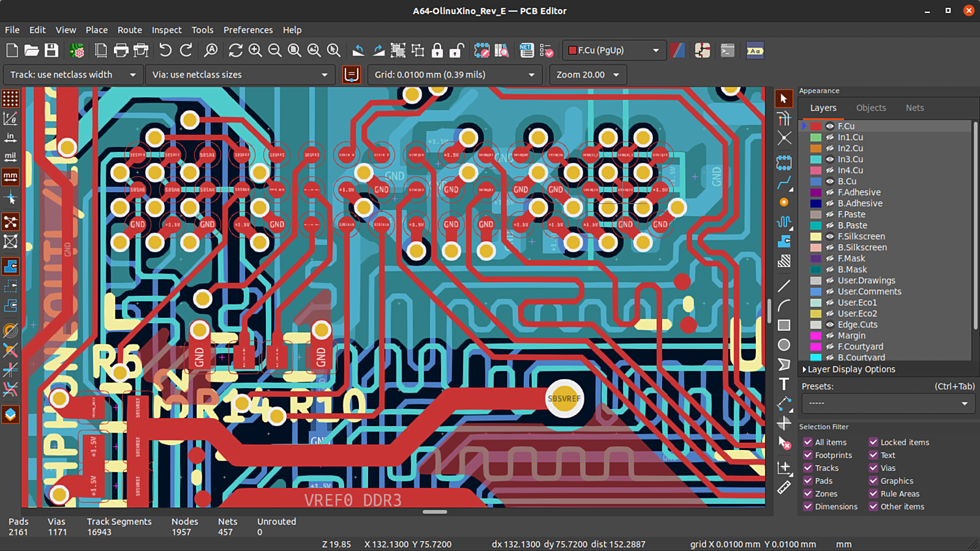Viewport: 980px width, 551px height.
Task: Toggle visibility of the F.Silkscreen layer
Action: pyautogui.click(x=829, y=236)
